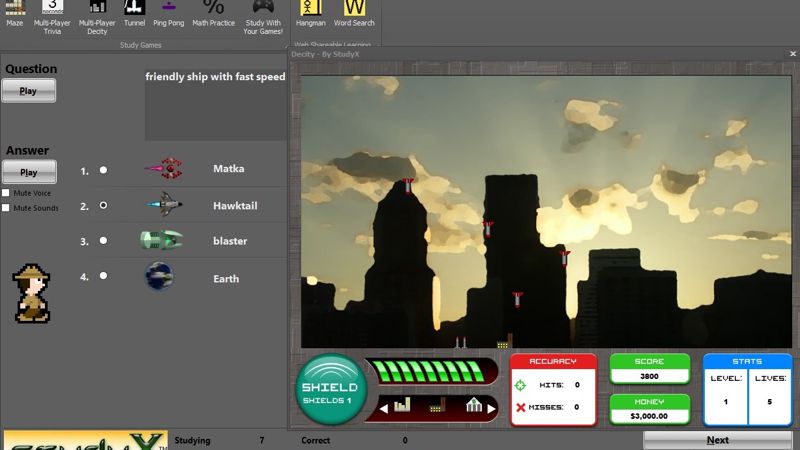Image resolution: width=800 pixels, height=450 pixels.
Task: Select the factory building icon
Action: click(437, 405)
